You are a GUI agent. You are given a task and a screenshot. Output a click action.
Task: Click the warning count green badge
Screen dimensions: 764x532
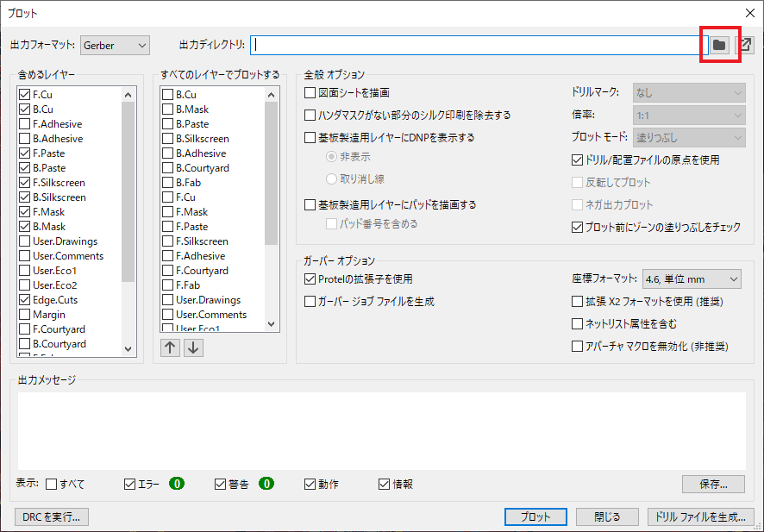(x=266, y=484)
